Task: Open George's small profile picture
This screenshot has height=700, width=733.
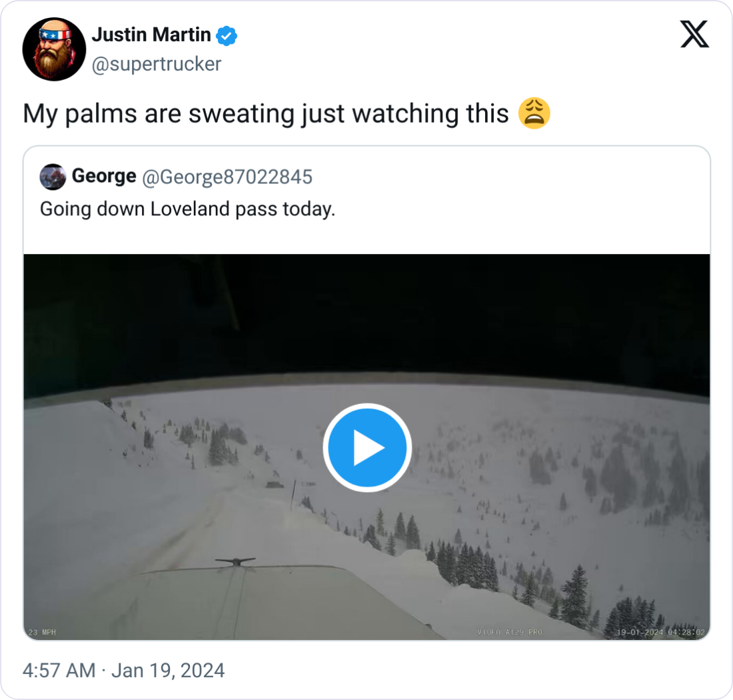Action: click(x=53, y=177)
